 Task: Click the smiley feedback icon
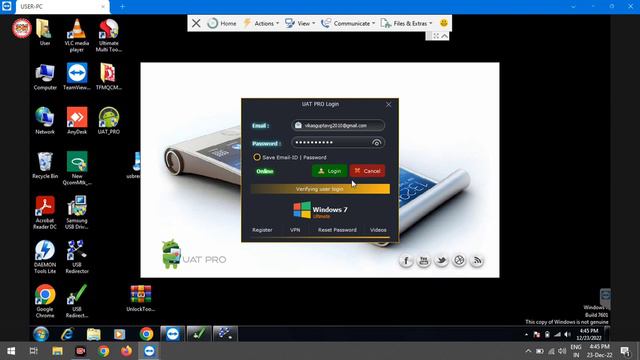444,23
